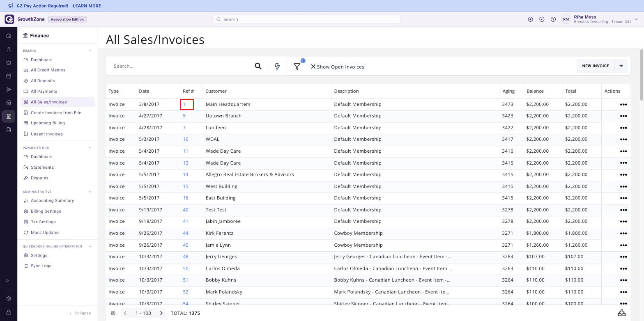
Task: Open All Payments in sidebar
Action: [44, 92]
